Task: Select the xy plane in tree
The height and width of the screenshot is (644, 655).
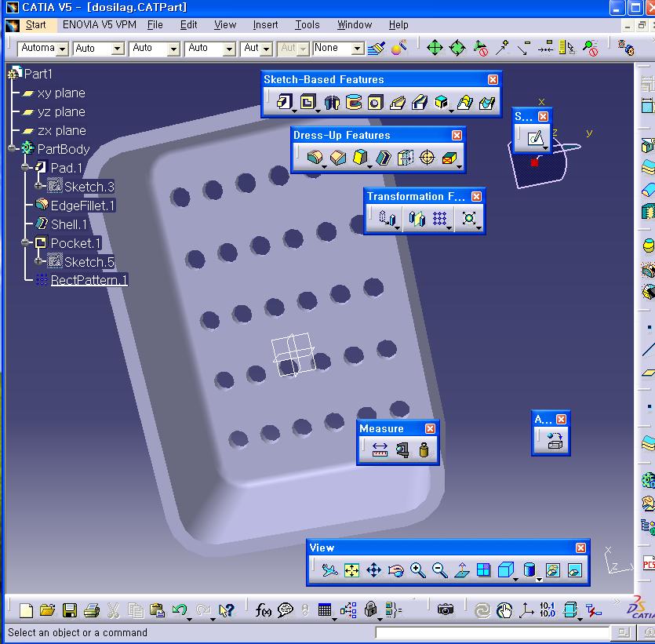Action: (60, 93)
